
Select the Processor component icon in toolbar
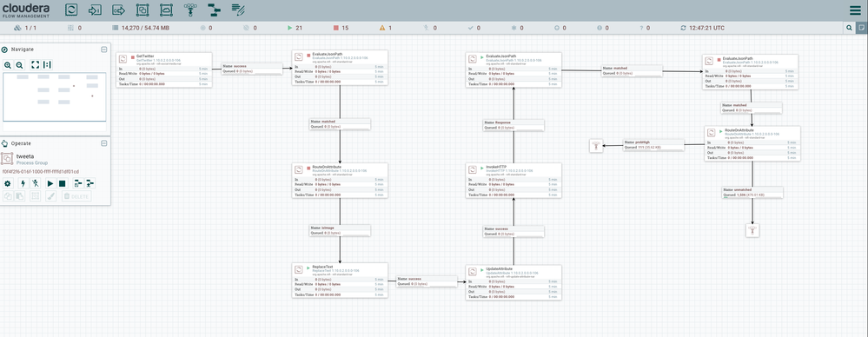click(71, 10)
